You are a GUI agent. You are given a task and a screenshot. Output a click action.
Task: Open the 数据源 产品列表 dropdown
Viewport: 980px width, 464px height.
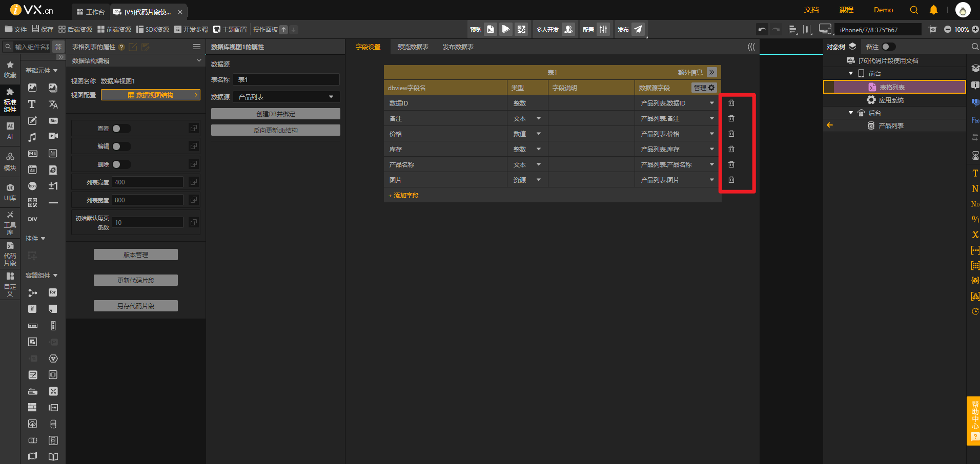point(286,97)
